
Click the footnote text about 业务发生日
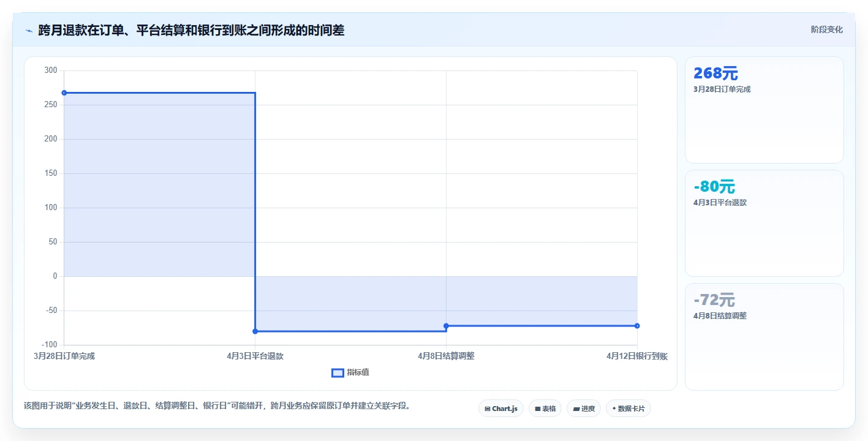pyautogui.click(x=217, y=405)
